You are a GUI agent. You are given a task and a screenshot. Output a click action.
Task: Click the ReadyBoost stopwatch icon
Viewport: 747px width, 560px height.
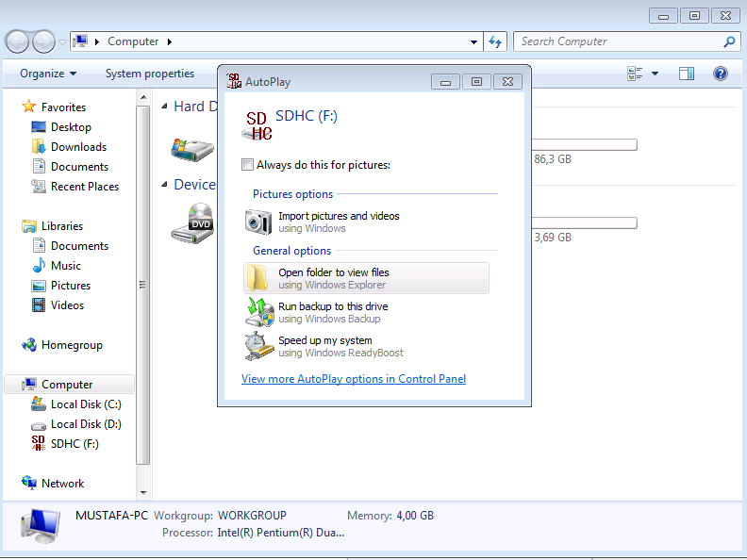[x=259, y=346]
